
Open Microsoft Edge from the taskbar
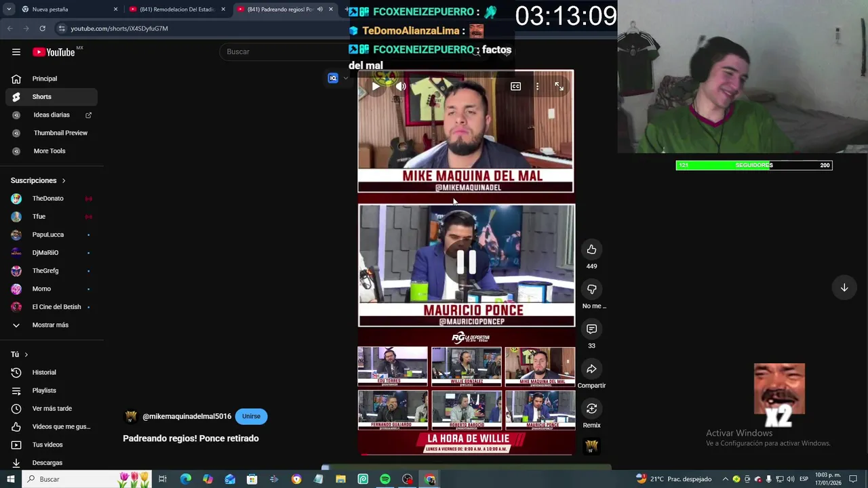pyautogui.click(x=185, y=479)
